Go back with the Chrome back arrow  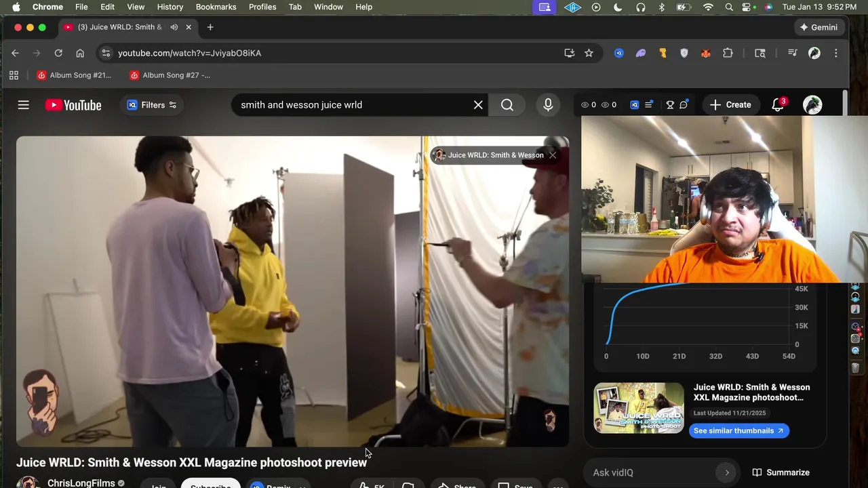[15, 53]
